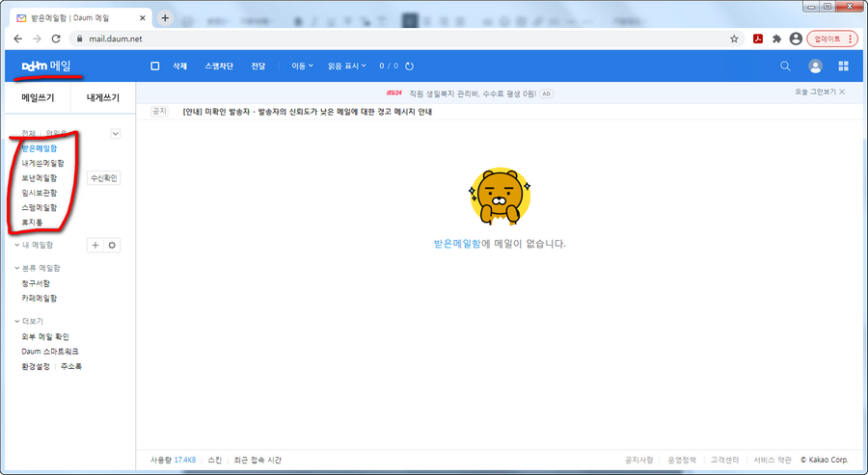Open the folder filter dropdown arrow in the sidebar
Image resolution: width=868 pixels, height=475 pixels.
(x=115, y=133)
